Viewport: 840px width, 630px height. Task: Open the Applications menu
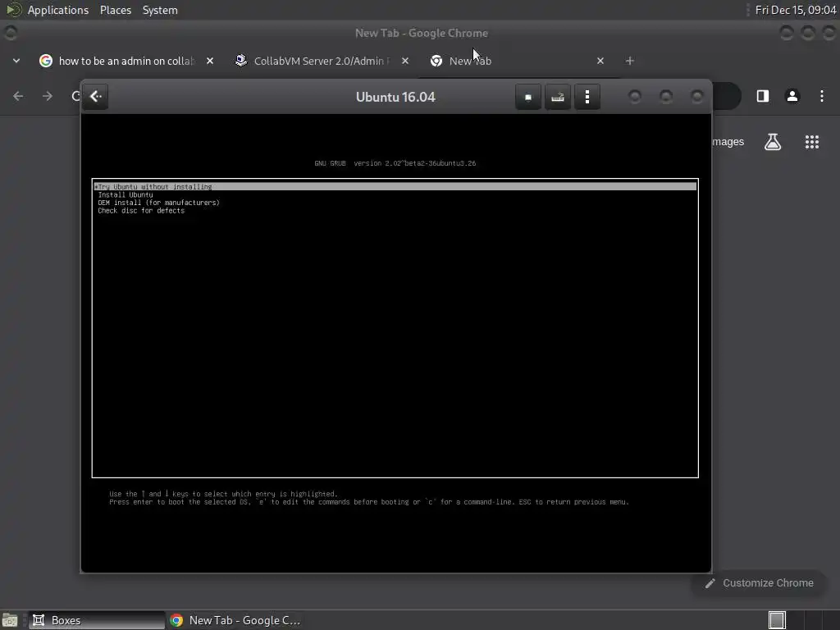58,10
